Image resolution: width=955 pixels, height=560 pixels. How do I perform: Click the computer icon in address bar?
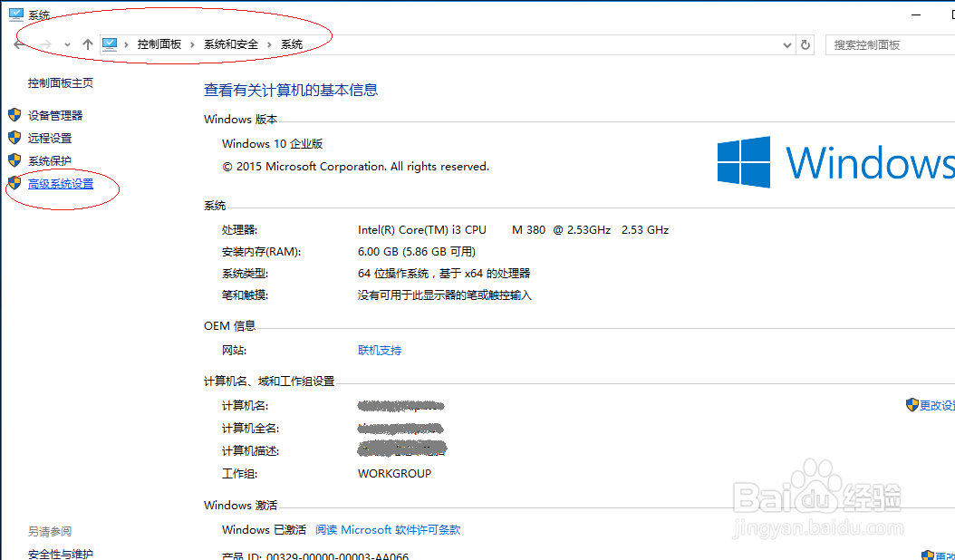point(110,44)
